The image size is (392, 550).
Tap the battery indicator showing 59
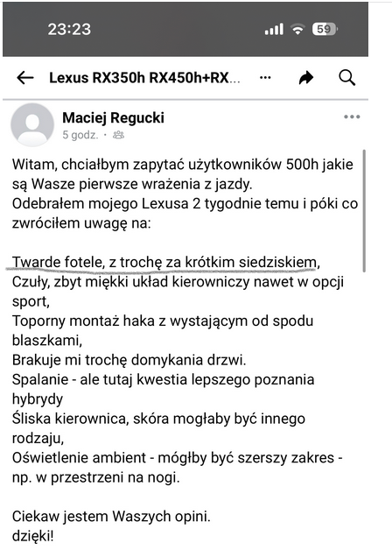point(325,29)
